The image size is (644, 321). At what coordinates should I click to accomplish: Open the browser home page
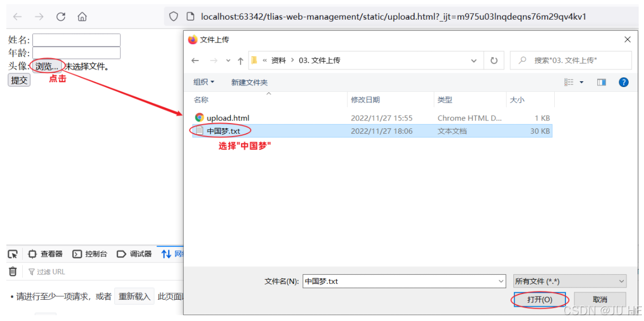click(x=82, y=17)
